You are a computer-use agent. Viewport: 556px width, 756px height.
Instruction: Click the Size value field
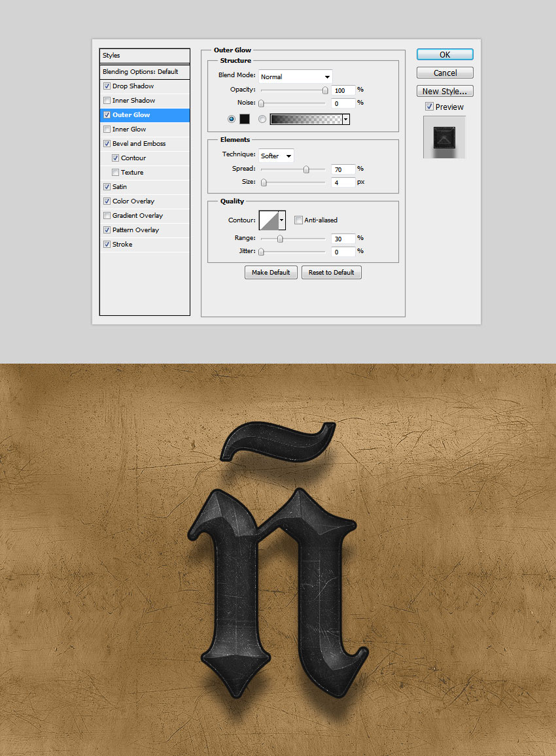[343, 182]
